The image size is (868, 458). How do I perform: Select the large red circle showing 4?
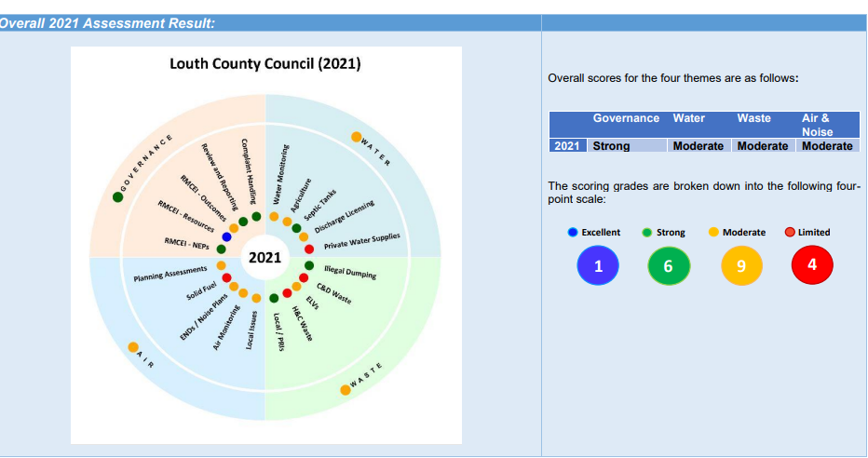tap(812, 265)
